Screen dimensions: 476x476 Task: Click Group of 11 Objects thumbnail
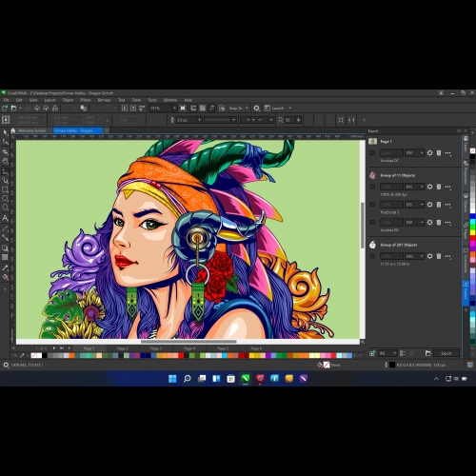click(x=372, y=175)
